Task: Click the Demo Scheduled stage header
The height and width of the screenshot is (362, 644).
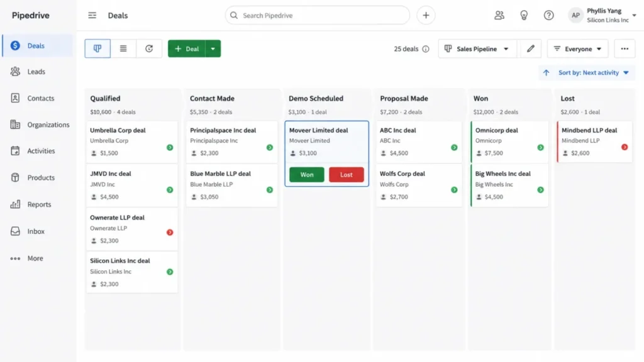Action: click(316, 99)
